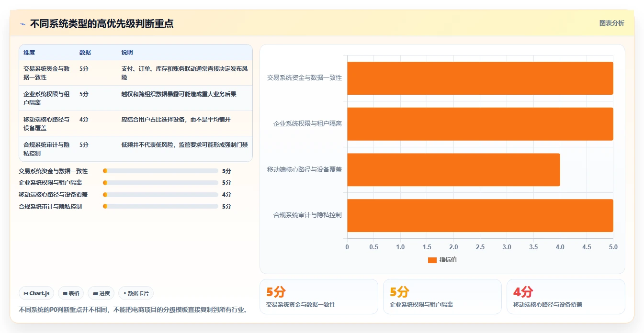Select the 数据卡片 tag chip

(136, 293)
